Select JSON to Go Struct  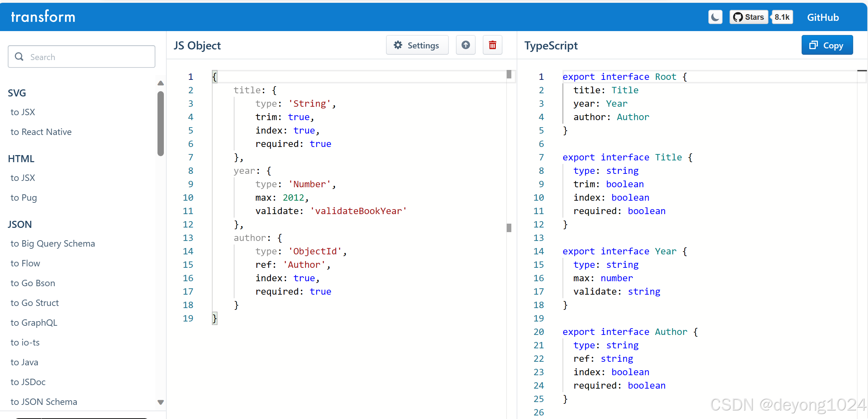point(35,303)
